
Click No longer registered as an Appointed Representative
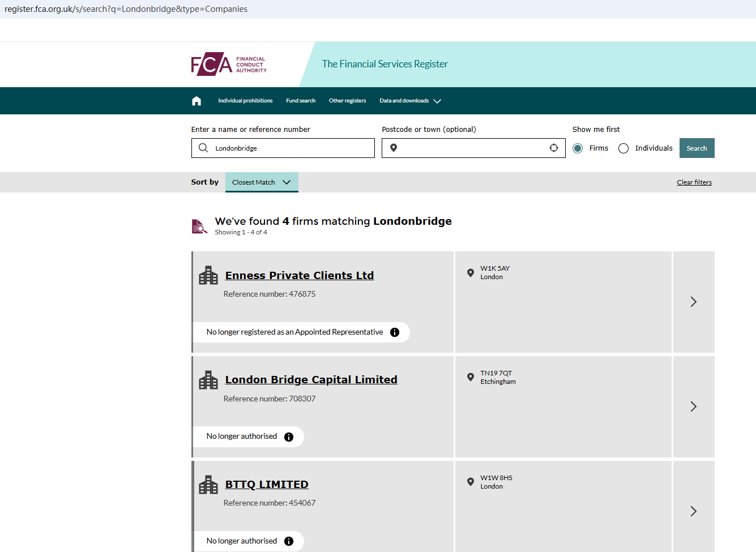294,332
